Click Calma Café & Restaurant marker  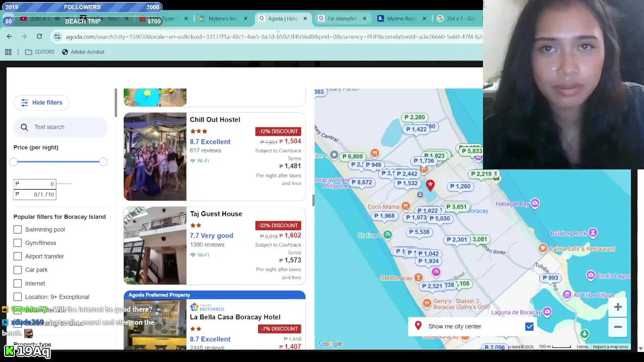(542, 248)
